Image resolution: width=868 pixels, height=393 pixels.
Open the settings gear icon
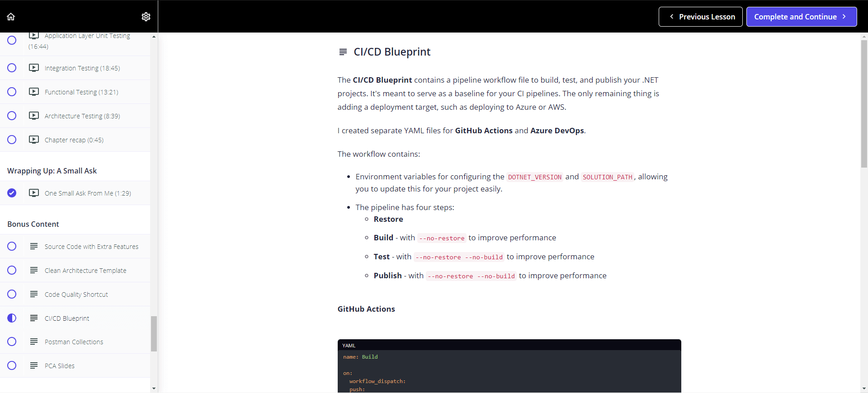point(146,17)
